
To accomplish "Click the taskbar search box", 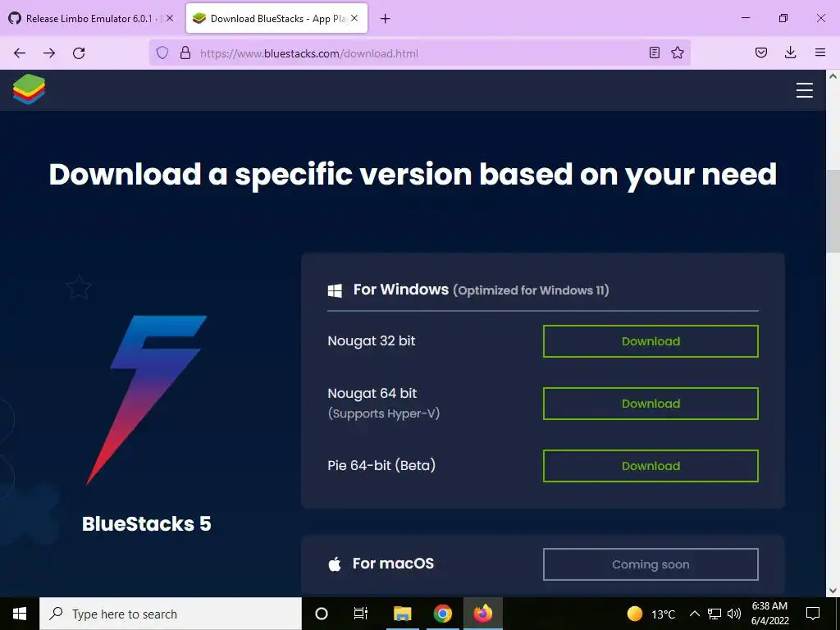I will tap(171, 614).
